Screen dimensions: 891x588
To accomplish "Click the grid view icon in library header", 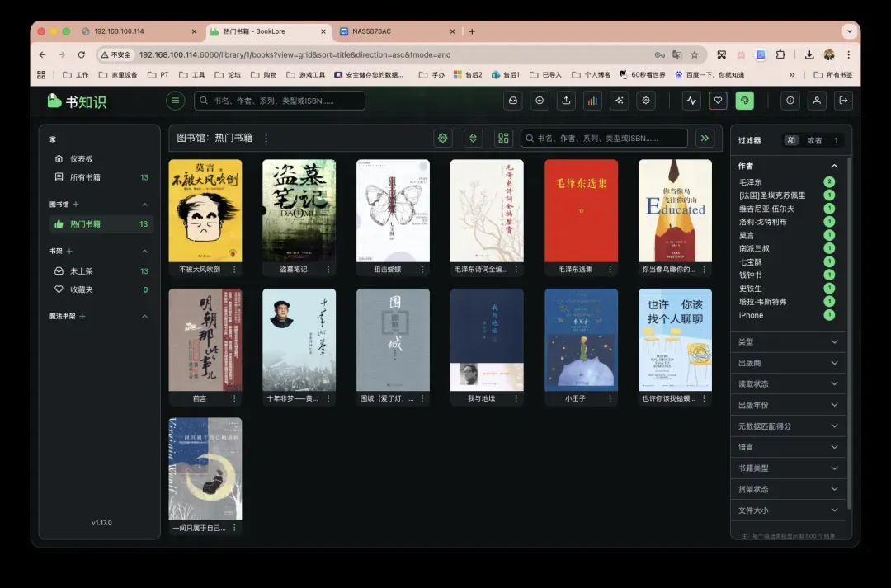I will 503,138.
